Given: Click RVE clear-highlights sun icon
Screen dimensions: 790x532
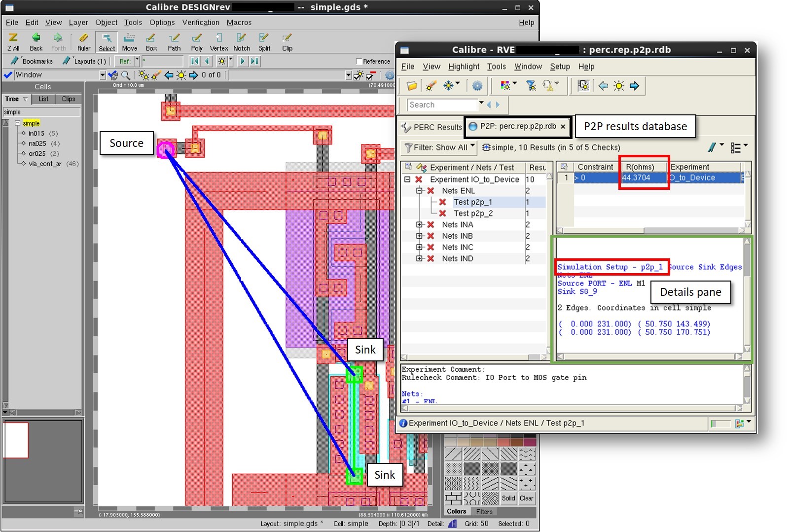Looking at the screenshot, I should (619, 86).
